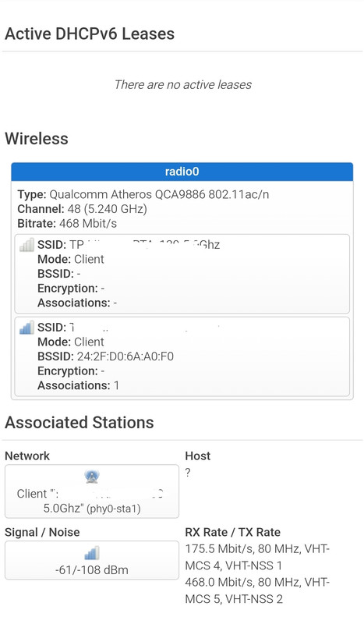Click the Type Qualcomm Atheros QCA9886 line
Image resolution: width=364 pixels, height=624 pixels.
(143, 194)
